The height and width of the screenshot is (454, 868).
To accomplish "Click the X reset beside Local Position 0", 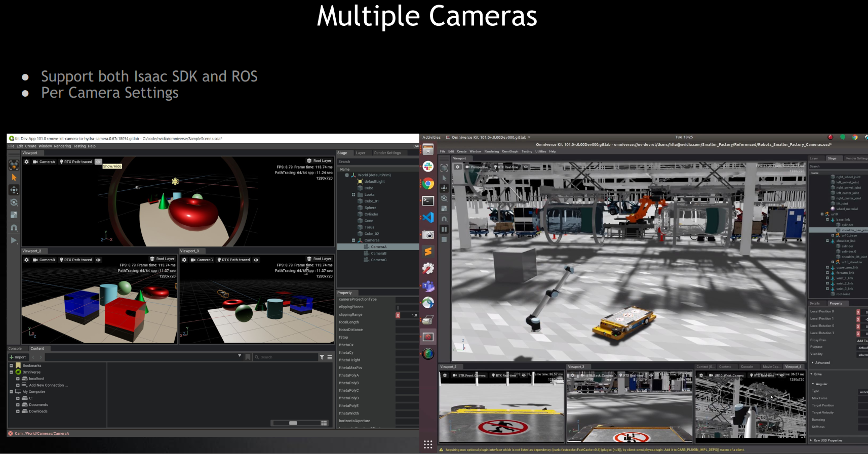I will coord(858,312).
